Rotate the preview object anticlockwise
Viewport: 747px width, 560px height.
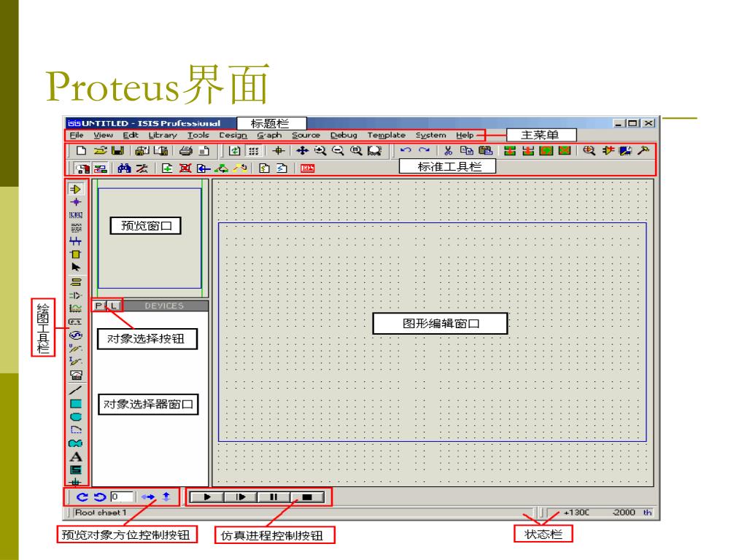99,497
